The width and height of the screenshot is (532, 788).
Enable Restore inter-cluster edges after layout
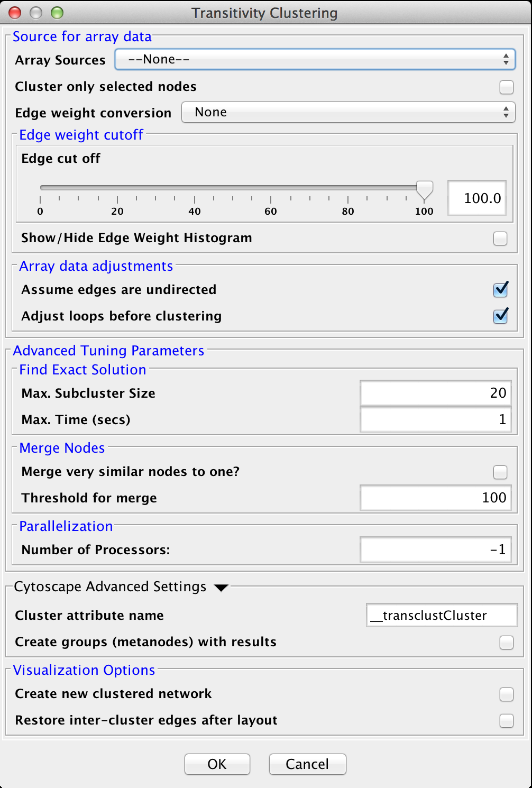tap(506, 720)
